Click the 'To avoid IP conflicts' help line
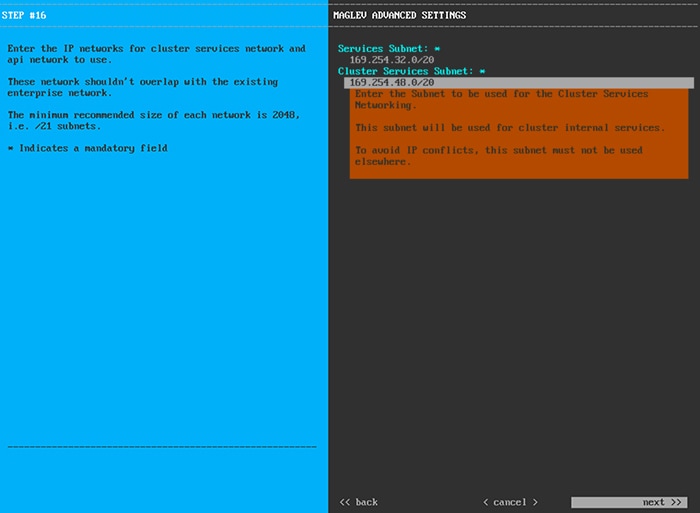Viewport: 700px width, 513px height. click(x=499, y=156)
